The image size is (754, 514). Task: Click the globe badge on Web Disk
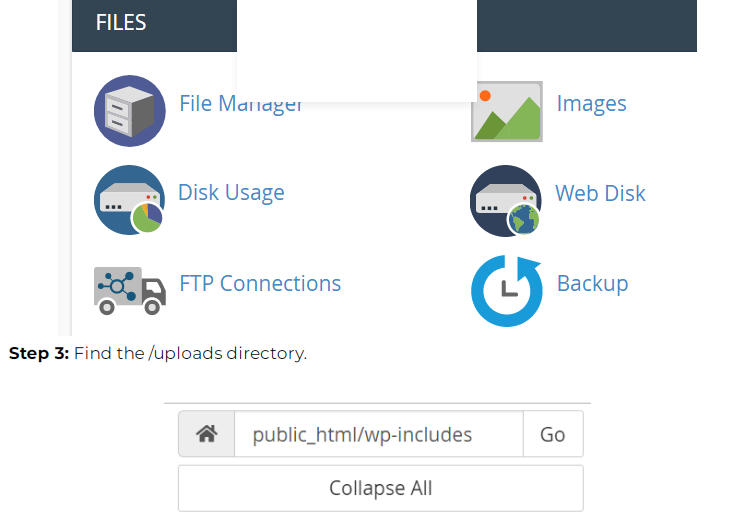[523, 219]
